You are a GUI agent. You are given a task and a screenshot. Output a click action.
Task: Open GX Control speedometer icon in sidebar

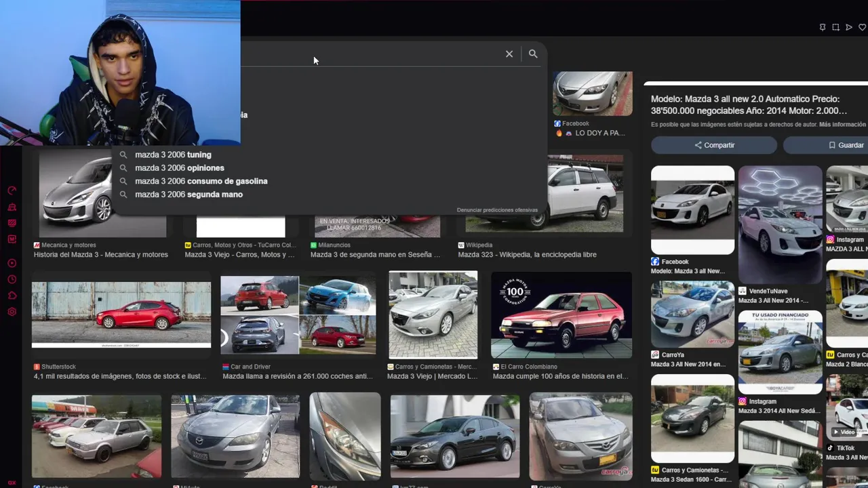click(12, 190)
